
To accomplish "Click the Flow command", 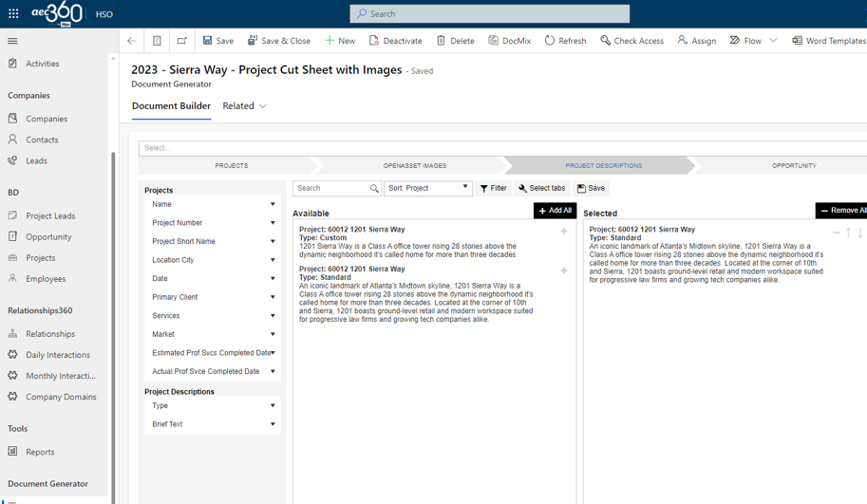I will point(745,41).
